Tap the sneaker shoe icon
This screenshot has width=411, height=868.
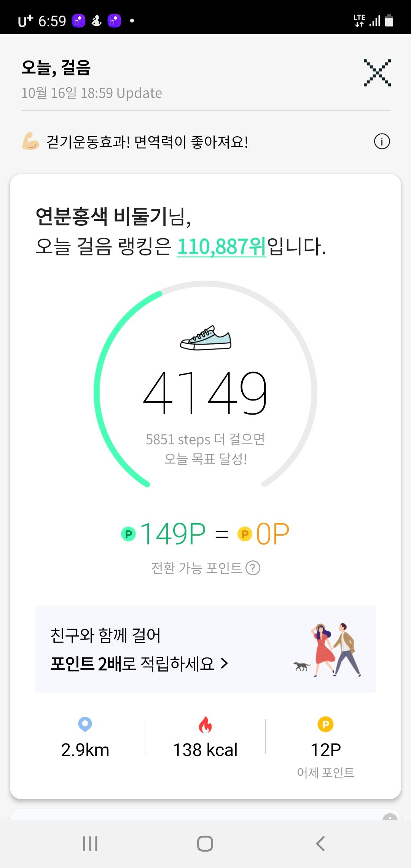(x=205, y=338)
